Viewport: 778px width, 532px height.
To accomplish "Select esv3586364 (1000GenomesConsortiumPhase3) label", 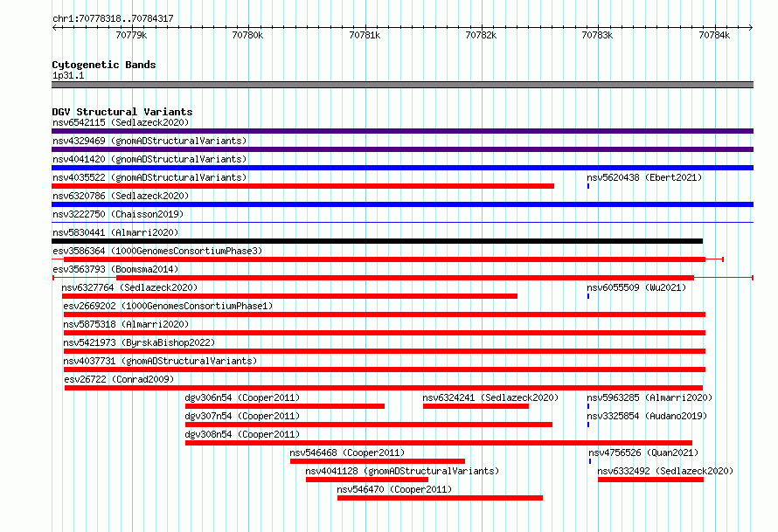I will tap(157, 251).
